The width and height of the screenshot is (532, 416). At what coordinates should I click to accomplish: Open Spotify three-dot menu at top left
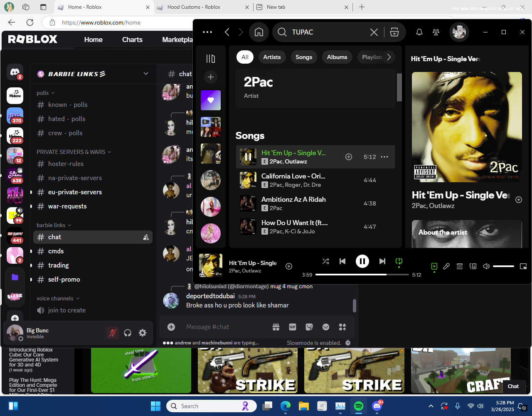207,32
